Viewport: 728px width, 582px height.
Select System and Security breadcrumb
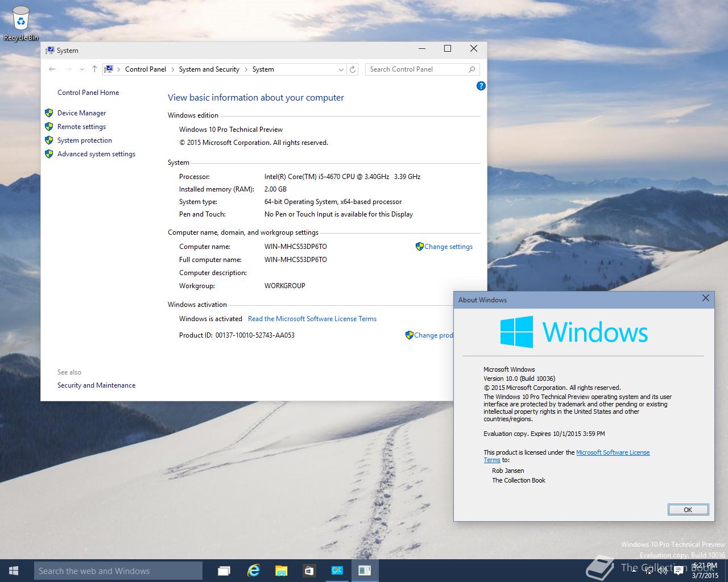209,69
